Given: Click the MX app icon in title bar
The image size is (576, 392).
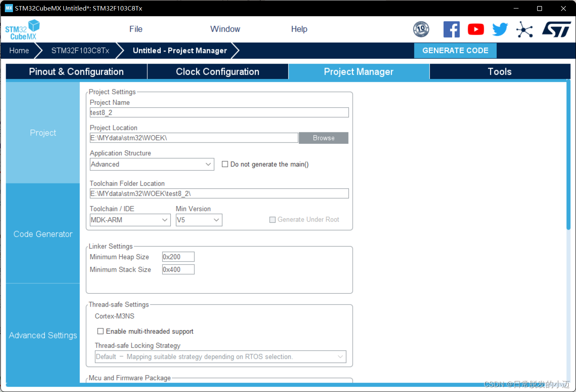Looking at the screenshot, I should [9, 8].
